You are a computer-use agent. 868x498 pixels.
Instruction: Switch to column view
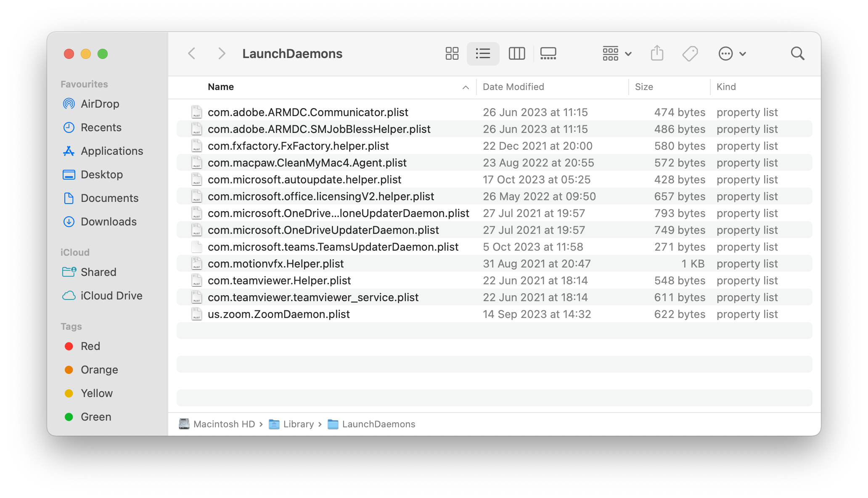pos(516,53)
